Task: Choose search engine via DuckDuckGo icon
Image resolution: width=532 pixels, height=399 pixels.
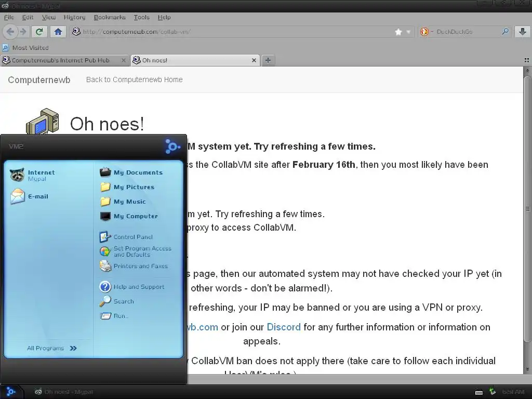Action: tap(424, 32)
